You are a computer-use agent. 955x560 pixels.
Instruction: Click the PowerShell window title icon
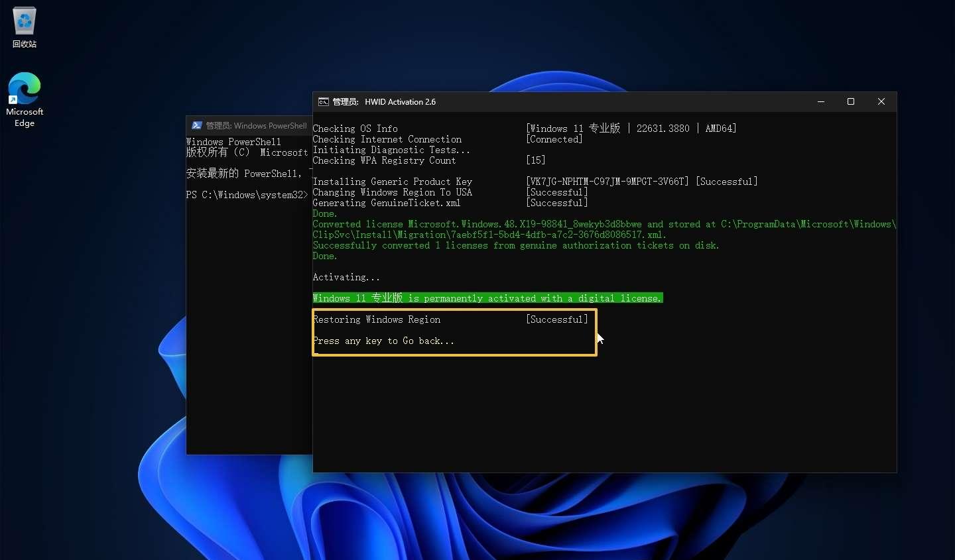[197, 126]
